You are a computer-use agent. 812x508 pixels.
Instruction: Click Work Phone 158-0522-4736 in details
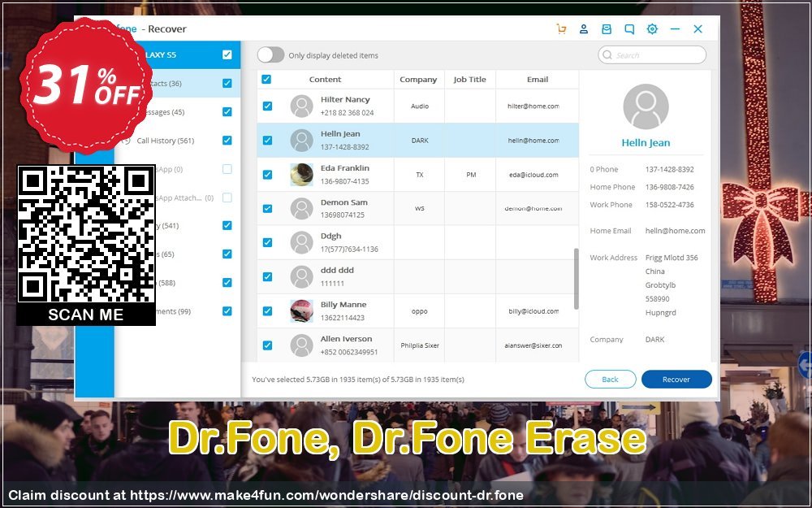670,204
